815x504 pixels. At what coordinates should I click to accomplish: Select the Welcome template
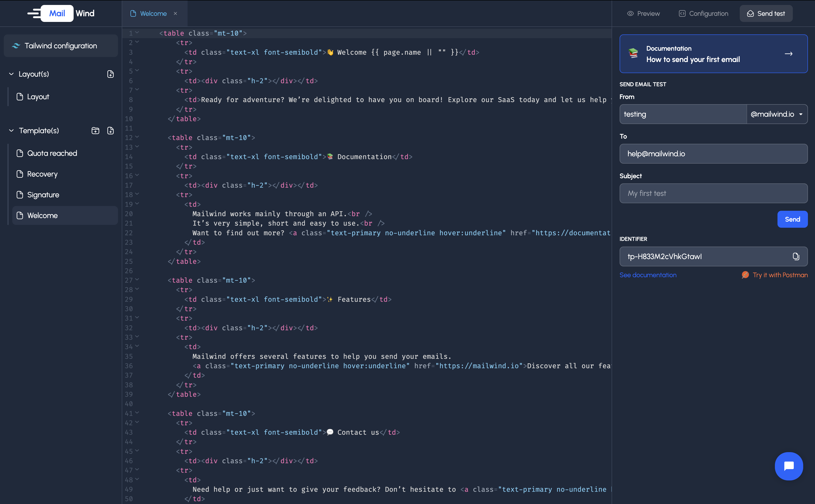(65, 215)
